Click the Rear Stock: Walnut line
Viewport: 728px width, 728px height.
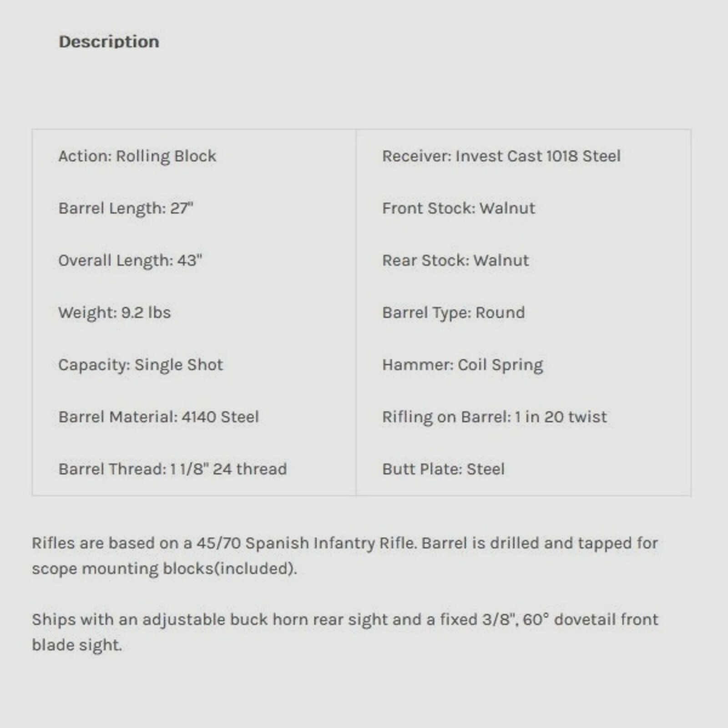point(455,261)
